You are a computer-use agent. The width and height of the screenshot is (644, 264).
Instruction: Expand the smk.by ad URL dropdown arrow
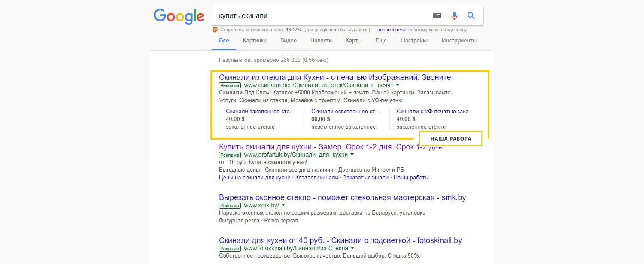tap(283, 205)
